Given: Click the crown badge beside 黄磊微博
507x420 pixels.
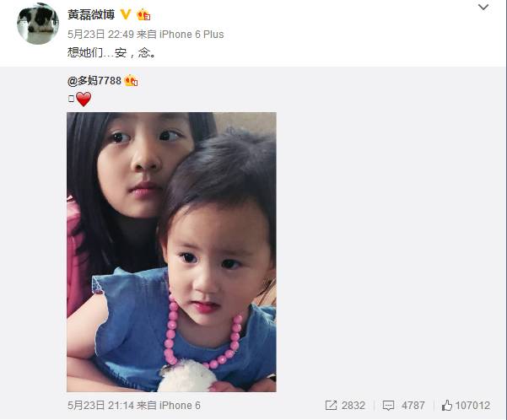Looking at the screenshot, I should click(x=143, y=15).
